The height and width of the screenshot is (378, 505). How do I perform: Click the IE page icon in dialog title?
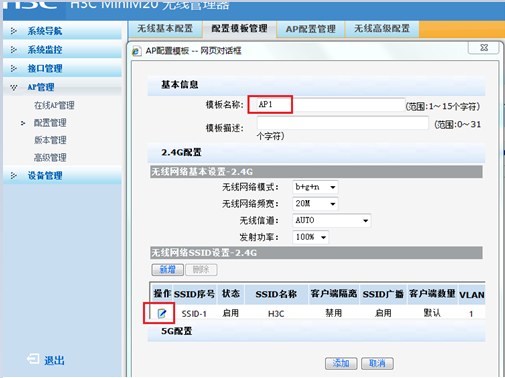[x=136, y=51]
